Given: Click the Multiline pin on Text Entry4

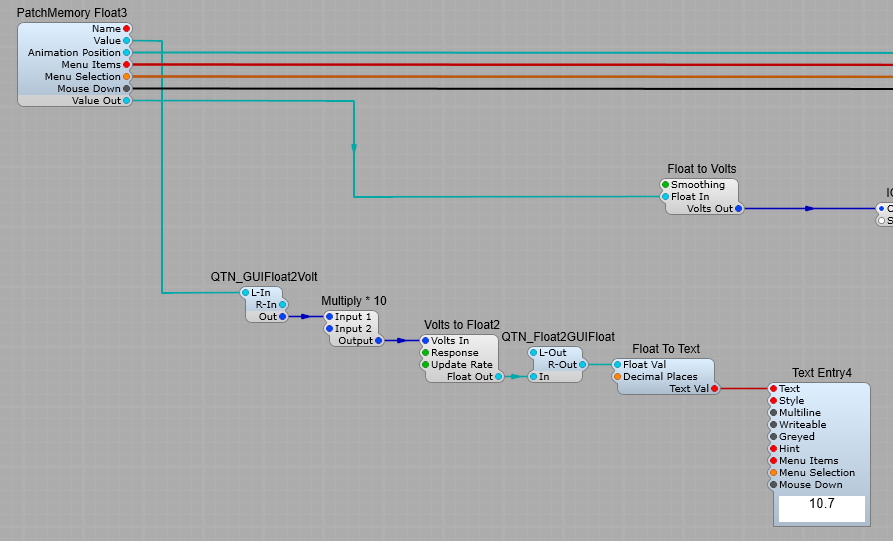Looking at the screenshot, I should [773, 413].
